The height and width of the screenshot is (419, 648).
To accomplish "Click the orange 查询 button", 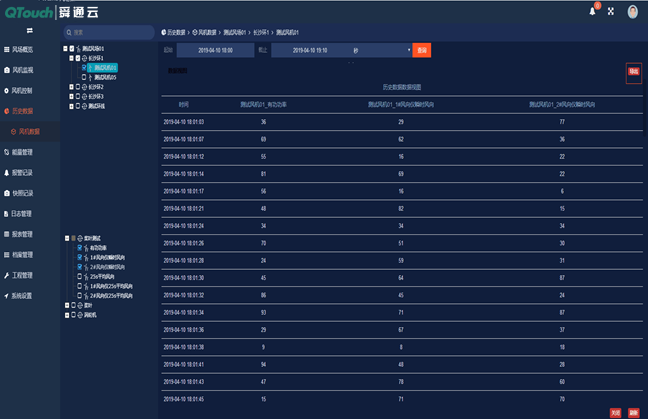I will point(422,49).
